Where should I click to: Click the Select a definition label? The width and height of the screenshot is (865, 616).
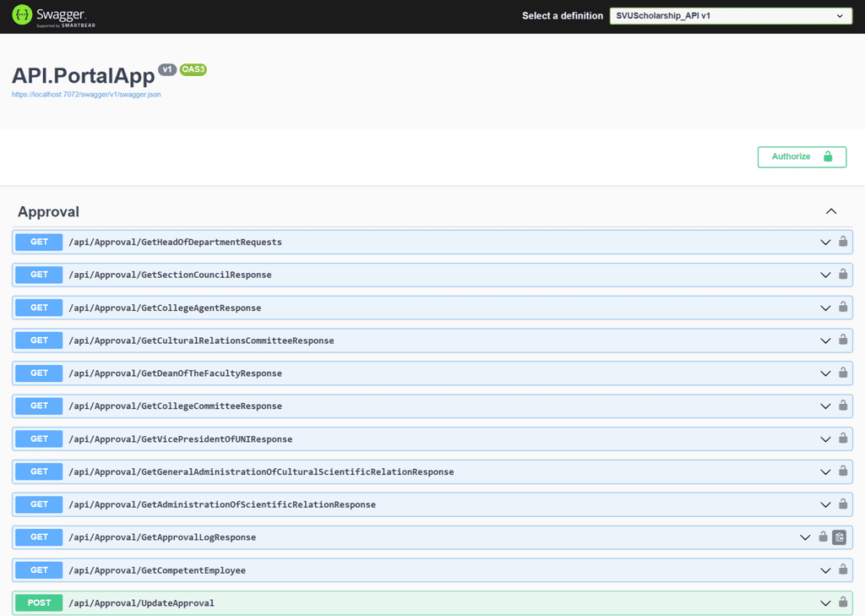pos(563,16)
